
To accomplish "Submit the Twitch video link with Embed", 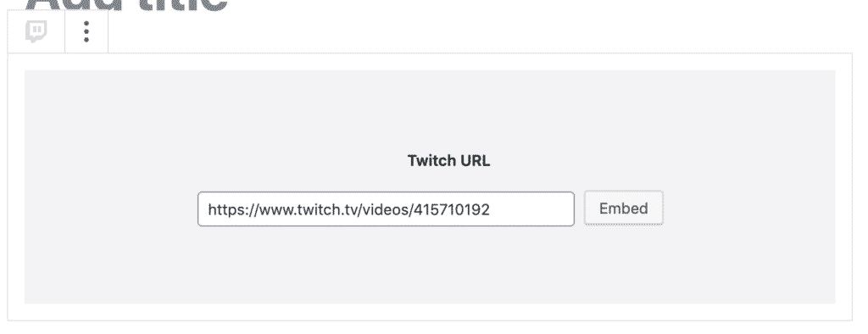I will coord(623,209).
